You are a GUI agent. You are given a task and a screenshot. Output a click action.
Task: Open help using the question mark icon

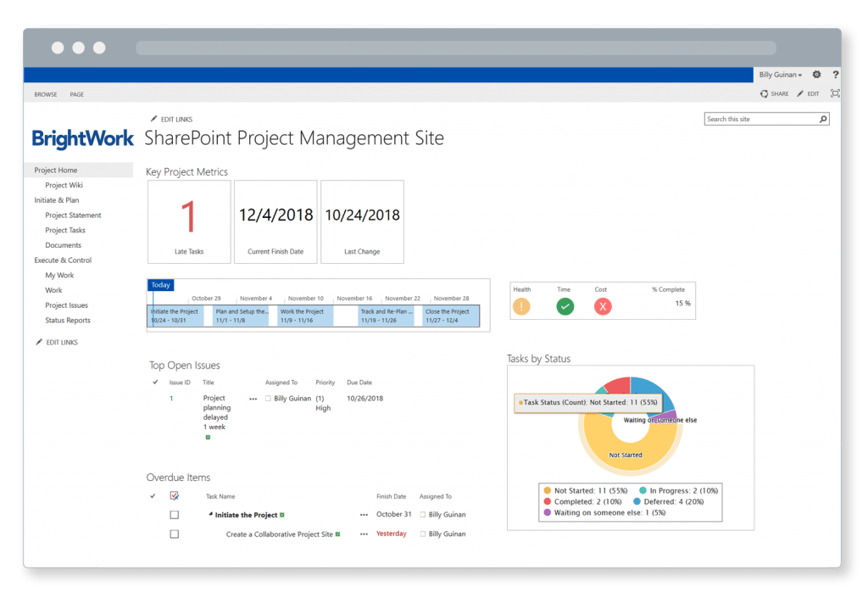(x=835, y=75)
